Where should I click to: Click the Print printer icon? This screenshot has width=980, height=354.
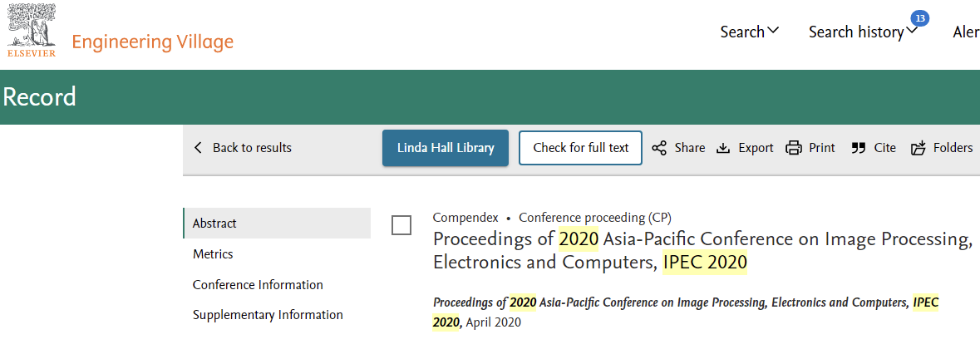pyautogui.click(x=794, y=148)
